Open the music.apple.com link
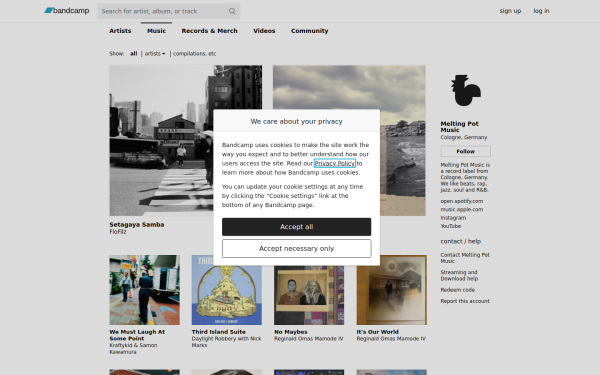 tap(461, 209)
